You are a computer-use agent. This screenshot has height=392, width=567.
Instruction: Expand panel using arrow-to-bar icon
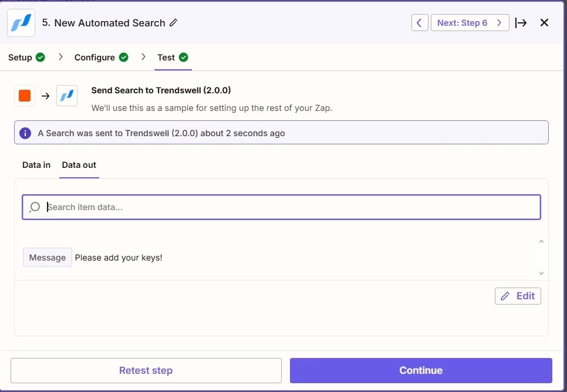click(521, 23)
